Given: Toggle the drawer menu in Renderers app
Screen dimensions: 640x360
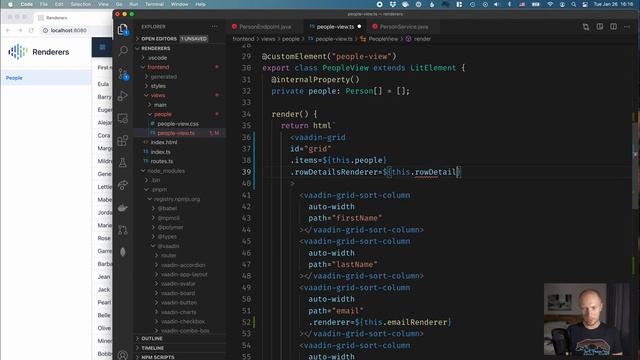Looking at the screenshot, I should [x=102, y=47].
